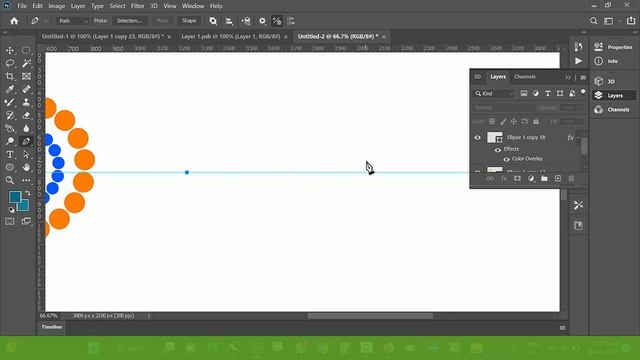
Task: Select the Path Selection tool
Action: (x=26, y=155)
